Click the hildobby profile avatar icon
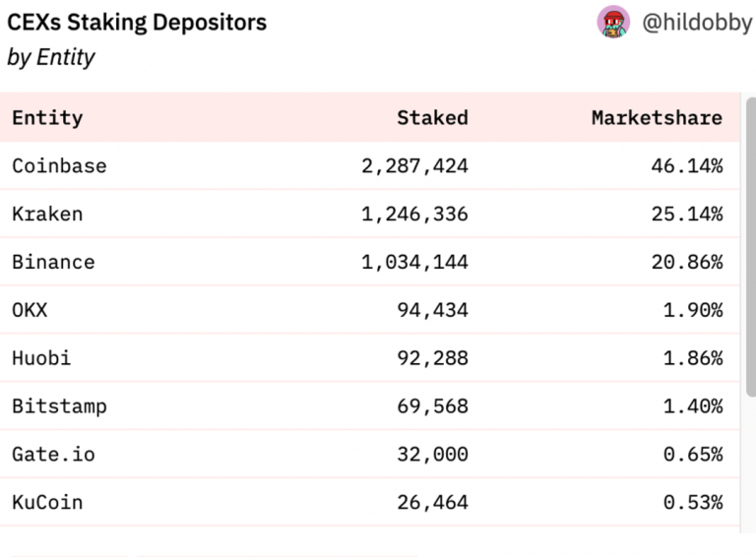 pyautogui.click(x=613, y=22)
